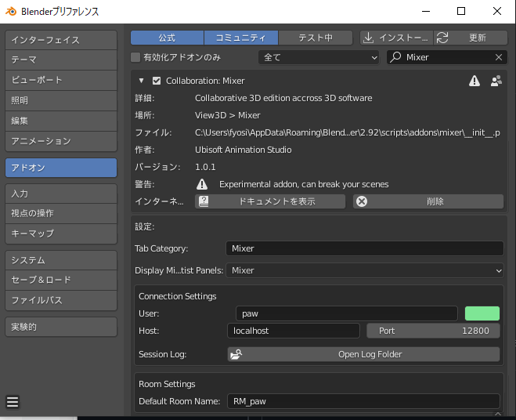The height and width of the screenshot is (420, 516).
Task: Click the documentation book icon
Action: (204, 201)
